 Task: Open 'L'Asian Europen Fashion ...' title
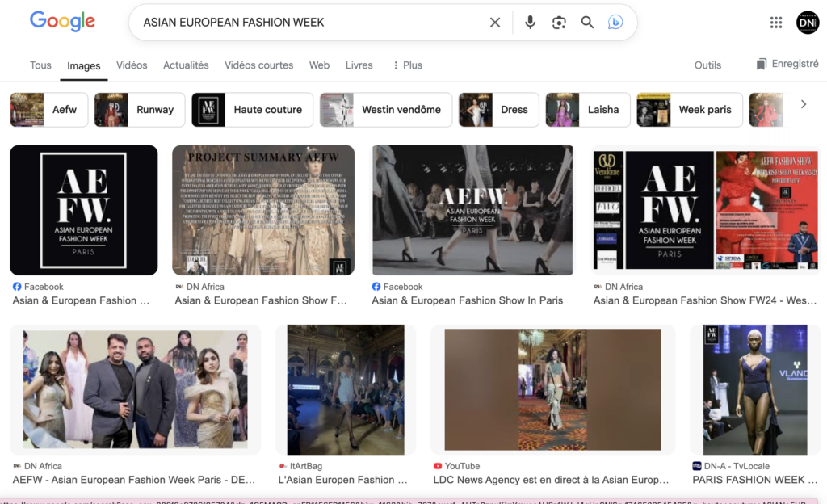pos(342,480)
